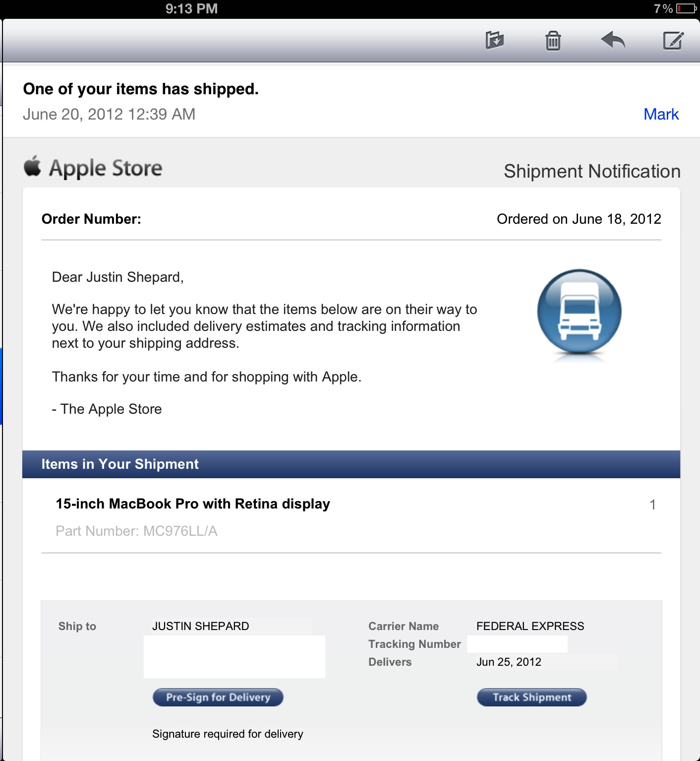Delete the email with the trash icon
The height and width of the screenshot is (761, 700).
coord(553,41)
